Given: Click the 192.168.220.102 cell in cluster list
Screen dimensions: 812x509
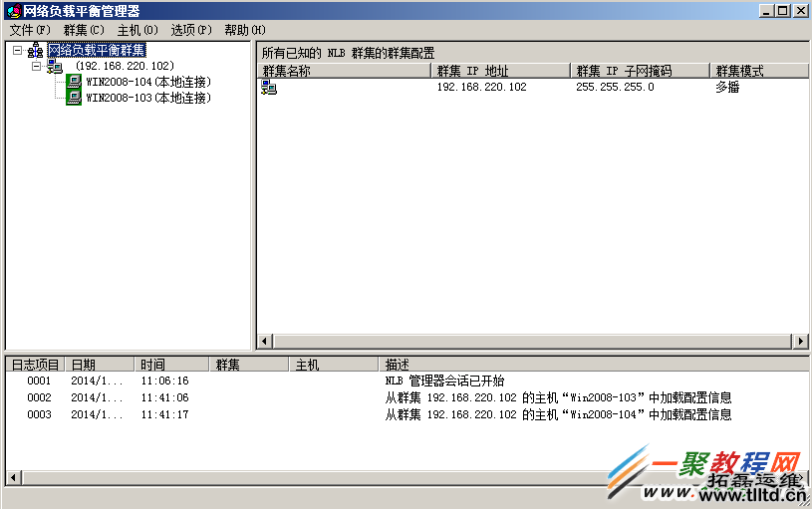Looking at the screenshot, I should 481,87.
